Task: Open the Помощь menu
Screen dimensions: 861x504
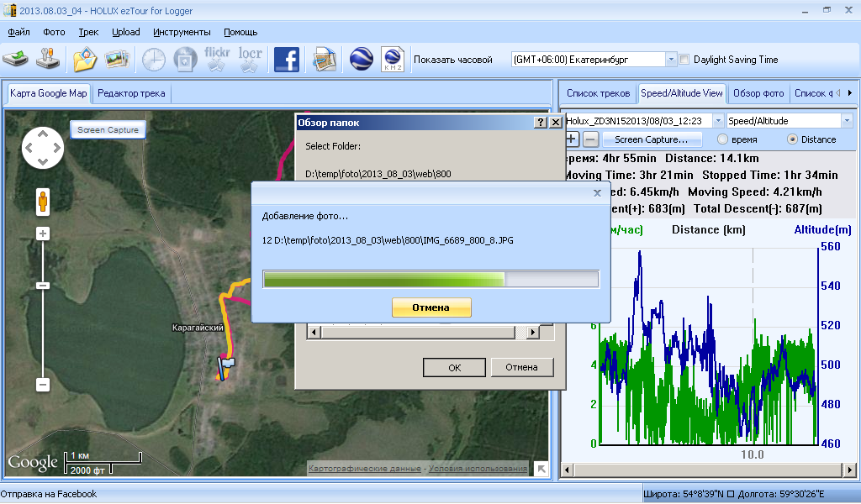Action: (x=240, y=32)
